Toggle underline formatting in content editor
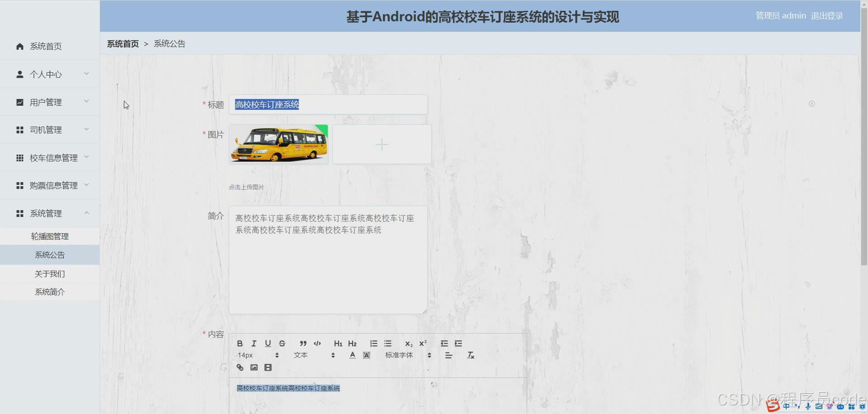Screen dimensions: 868x414 [x=268, y=343]
